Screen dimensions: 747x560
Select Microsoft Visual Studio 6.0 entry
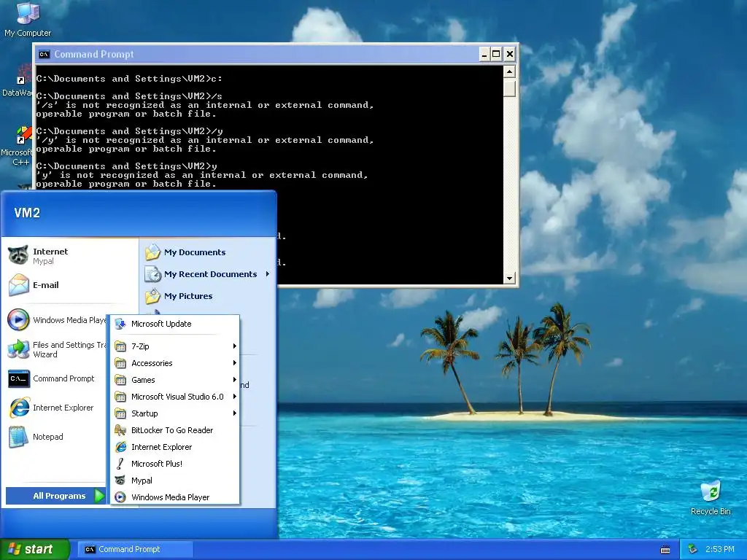(175, 396)
